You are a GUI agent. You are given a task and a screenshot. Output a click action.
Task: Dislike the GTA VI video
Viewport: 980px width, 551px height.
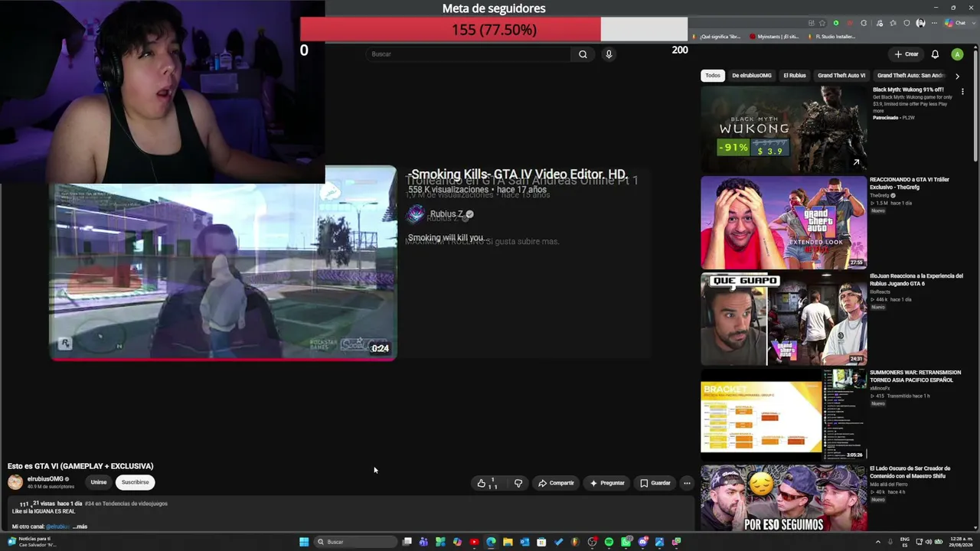[x=518, y=483]
